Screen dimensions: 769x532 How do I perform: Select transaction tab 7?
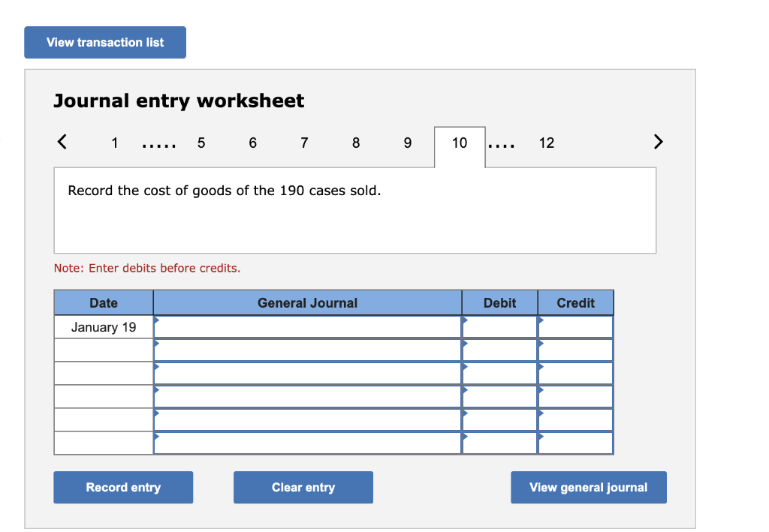point(304,143)
